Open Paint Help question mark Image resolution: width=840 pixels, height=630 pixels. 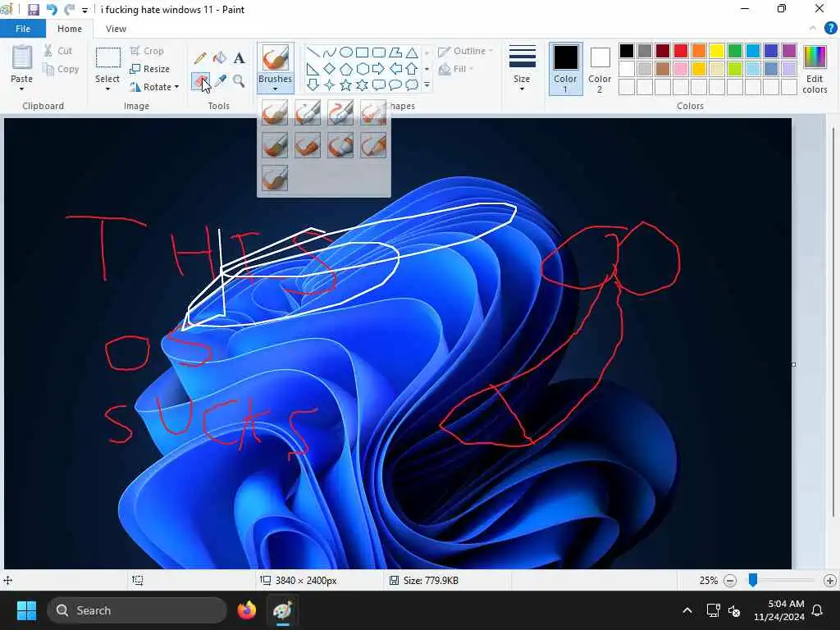(830, 29)
